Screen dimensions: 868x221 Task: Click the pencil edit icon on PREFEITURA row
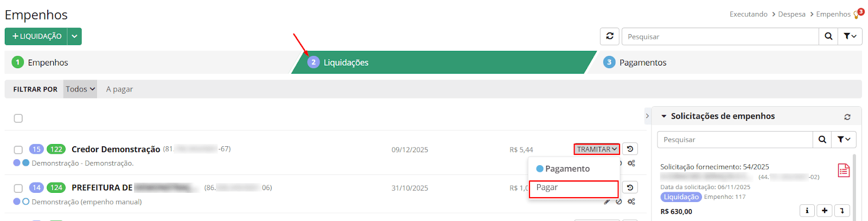point(607,201)
